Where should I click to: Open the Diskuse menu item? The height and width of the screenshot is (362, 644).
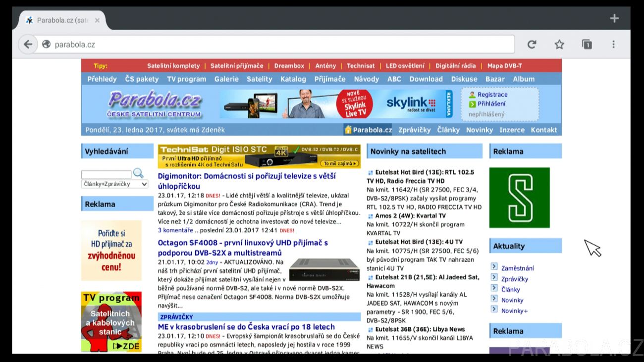click(x=464, y=79)
